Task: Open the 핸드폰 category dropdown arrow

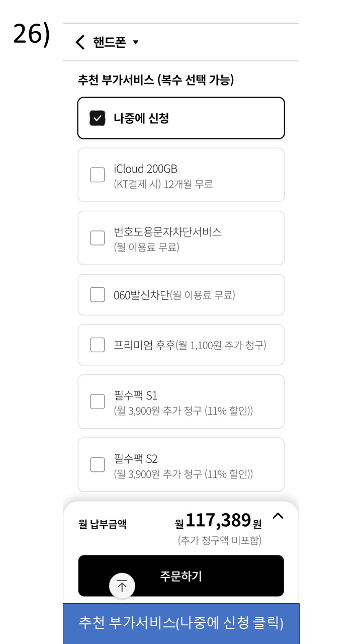Action: [x=135, y=43]
